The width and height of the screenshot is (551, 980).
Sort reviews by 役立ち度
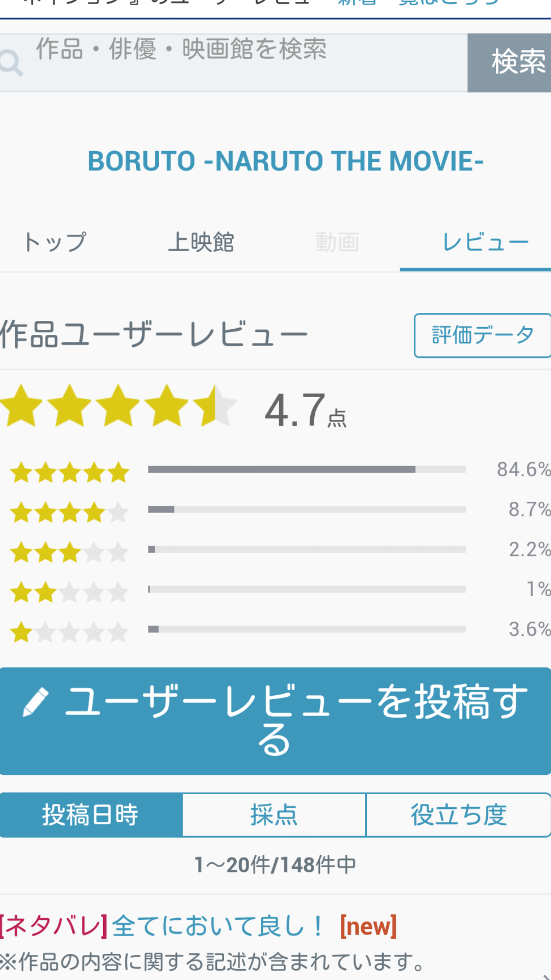tap(458, 815)
